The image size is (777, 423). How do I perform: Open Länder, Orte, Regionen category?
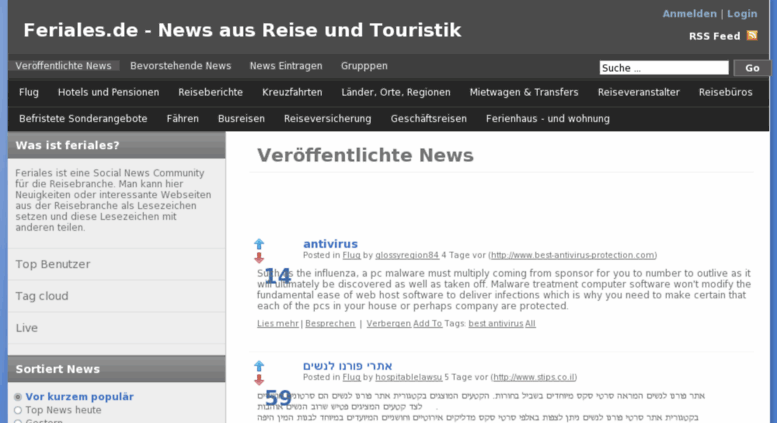coord(396,92)
